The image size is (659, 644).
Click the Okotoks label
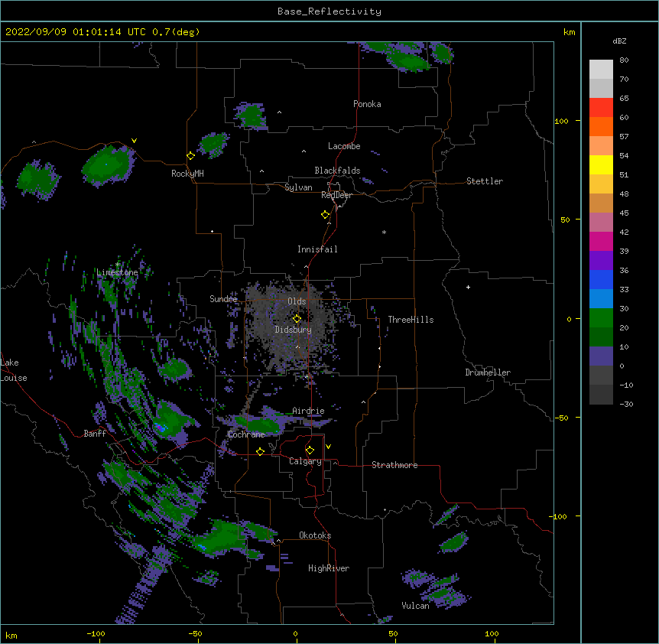coord(315,535)
